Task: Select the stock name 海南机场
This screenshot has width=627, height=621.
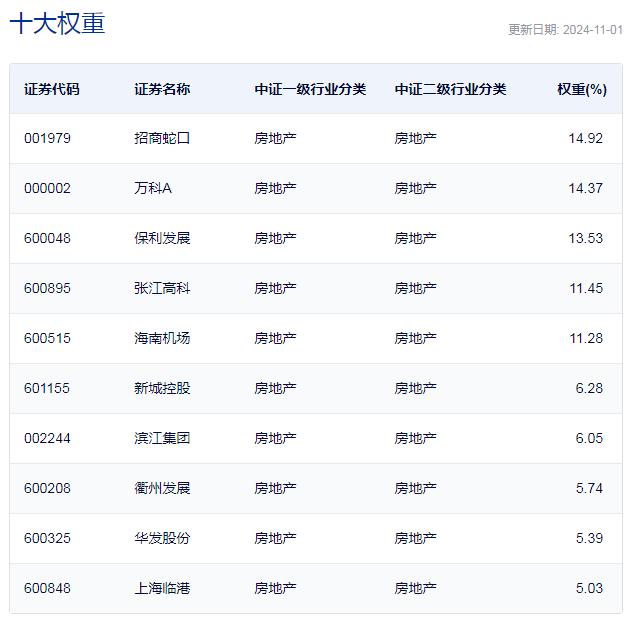Action: (x=162, y=338)
